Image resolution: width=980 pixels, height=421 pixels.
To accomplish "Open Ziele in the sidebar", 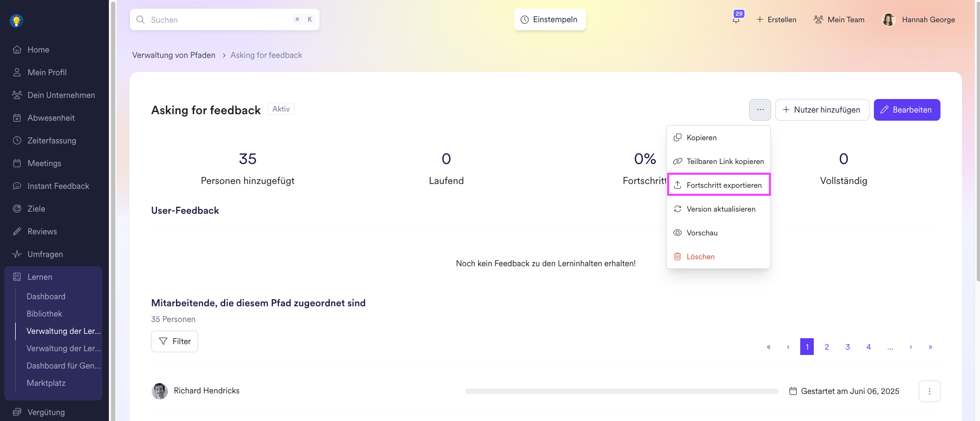I will click(x=36, y=209).
